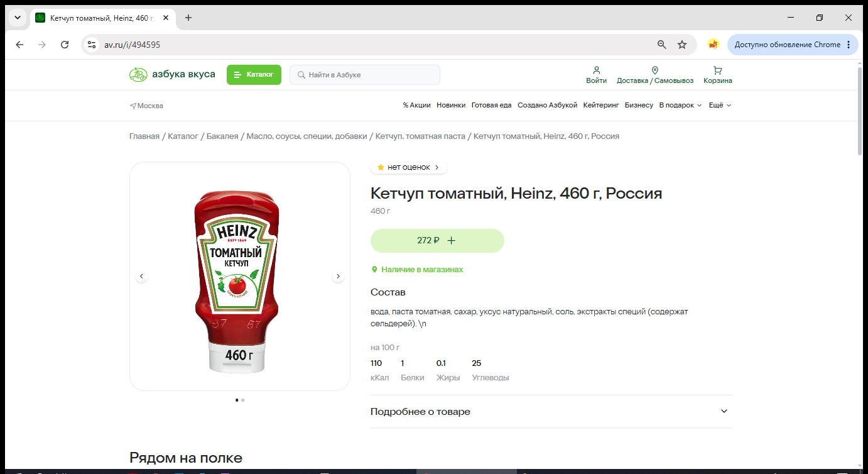Click the forward navigation arrow
The height and width of the screenshot is (474, 868).
pos(42,45)
